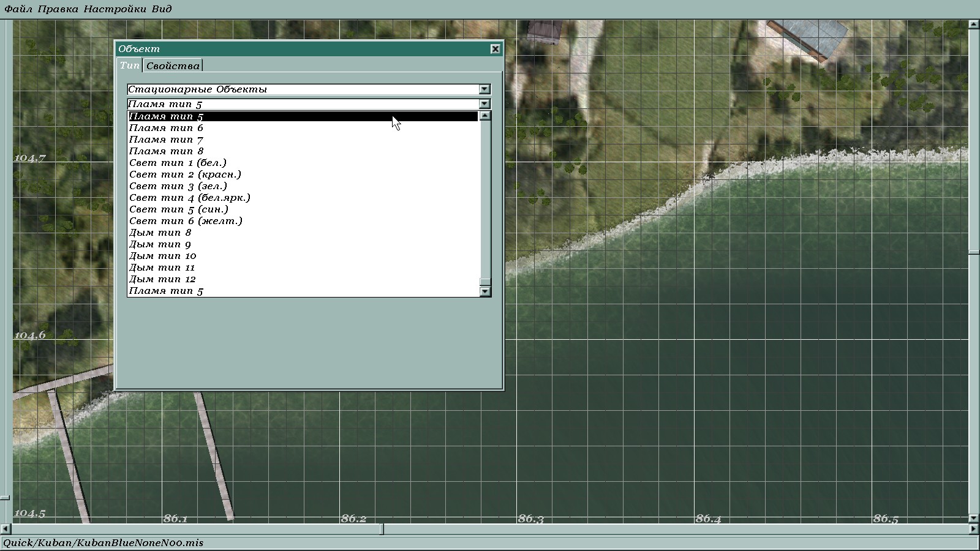Select the Тип tab
The width and height of the screenshot is (980, 551).
129,65
